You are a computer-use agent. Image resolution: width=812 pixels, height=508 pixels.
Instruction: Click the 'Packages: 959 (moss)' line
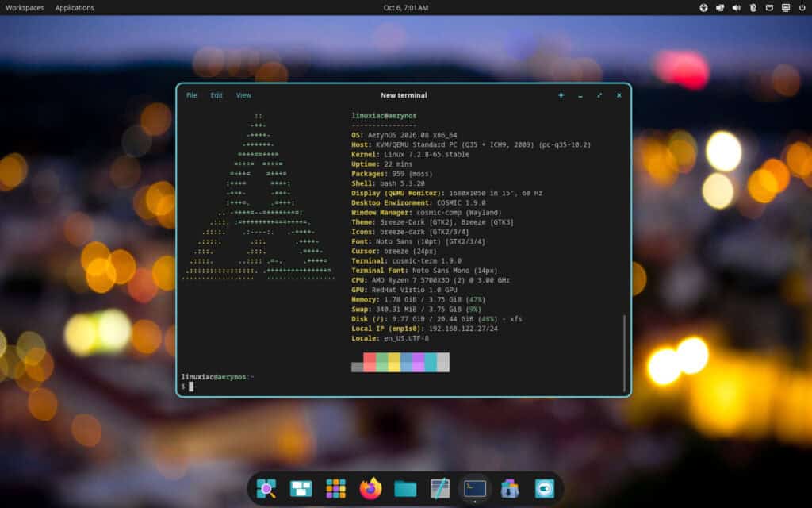pos(392,174)
